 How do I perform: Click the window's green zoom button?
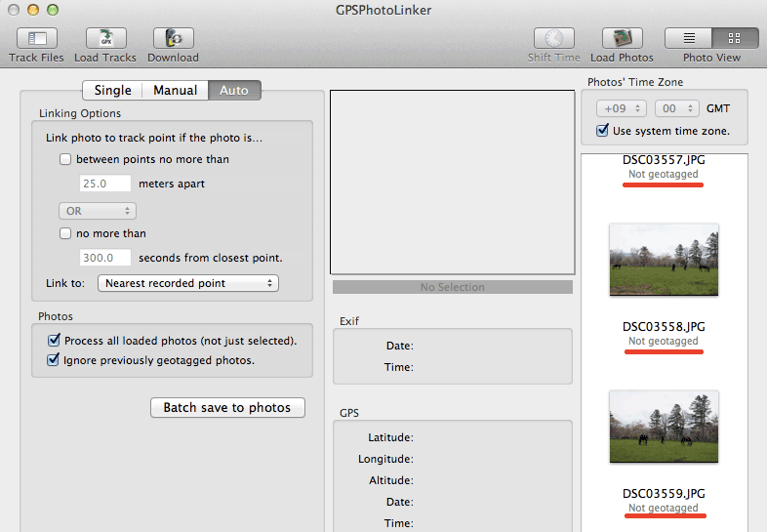pos(53,10)
